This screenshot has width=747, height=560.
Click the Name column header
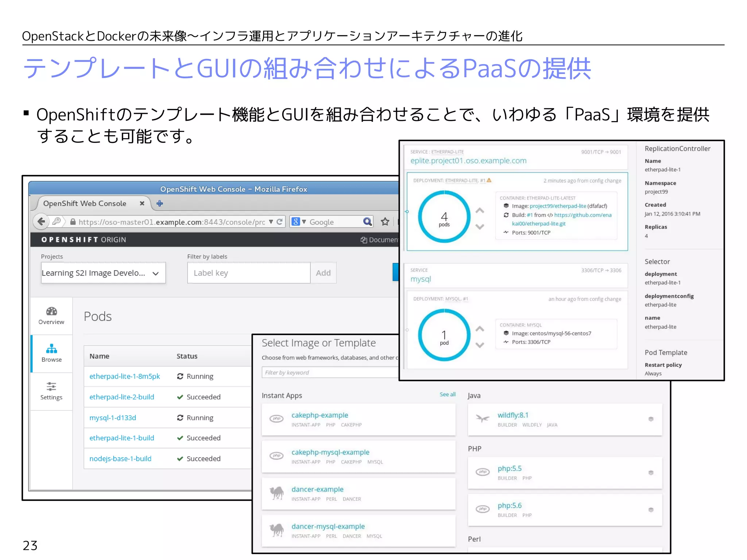coord(99,356)
